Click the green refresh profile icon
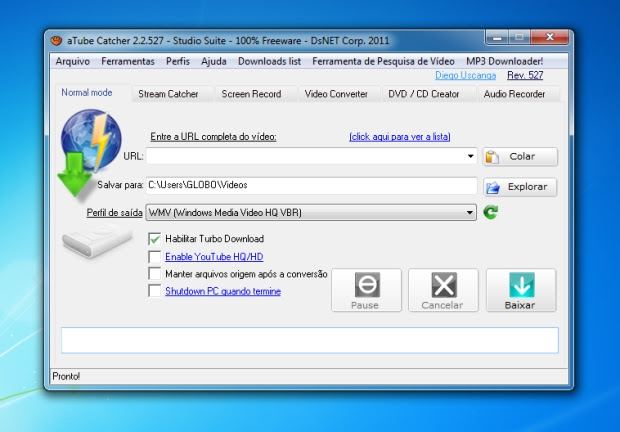Screen dimensions: 620x432 [x=491, y=212]
